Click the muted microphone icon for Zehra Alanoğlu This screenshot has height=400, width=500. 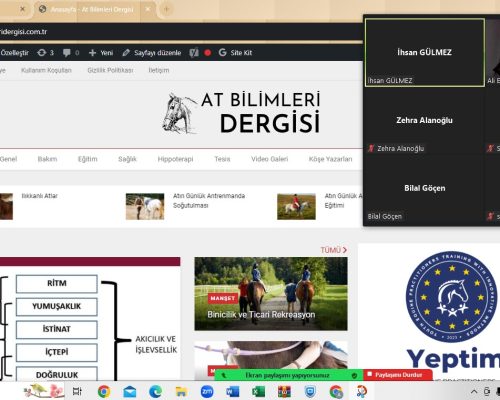pyautogui.click(x=371, y=148)
